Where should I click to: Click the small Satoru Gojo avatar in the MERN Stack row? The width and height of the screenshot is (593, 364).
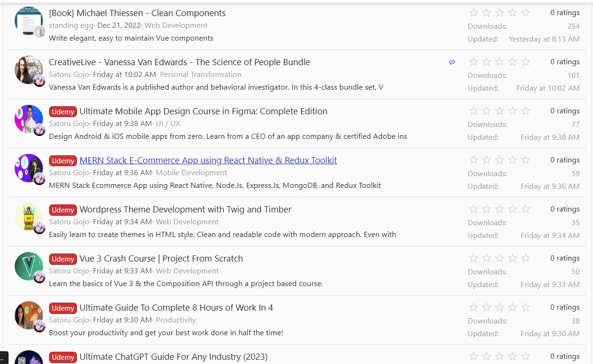pos(40,178)
